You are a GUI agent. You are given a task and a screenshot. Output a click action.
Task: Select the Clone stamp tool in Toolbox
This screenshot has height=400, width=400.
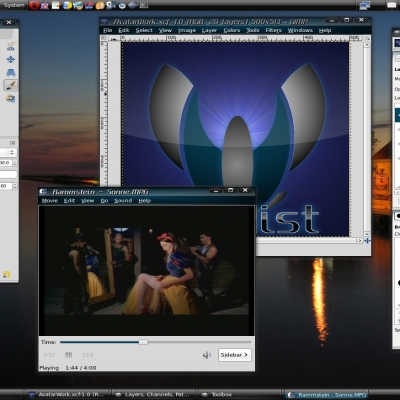11,98
